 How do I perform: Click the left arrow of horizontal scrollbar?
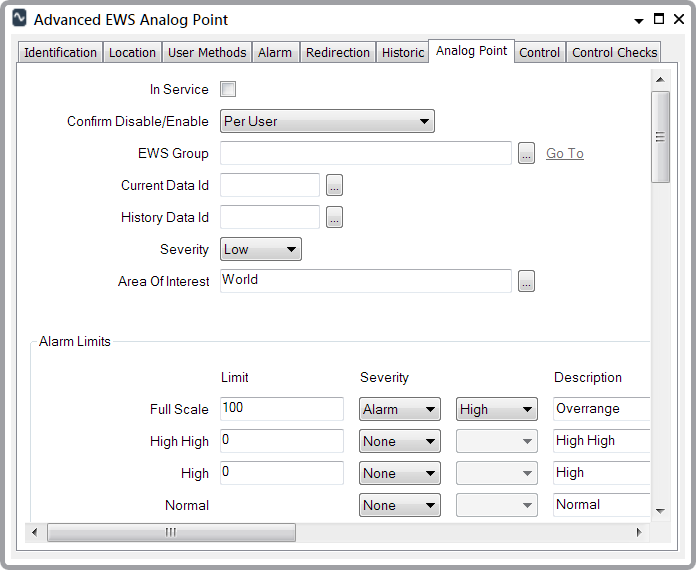[35, 533]
